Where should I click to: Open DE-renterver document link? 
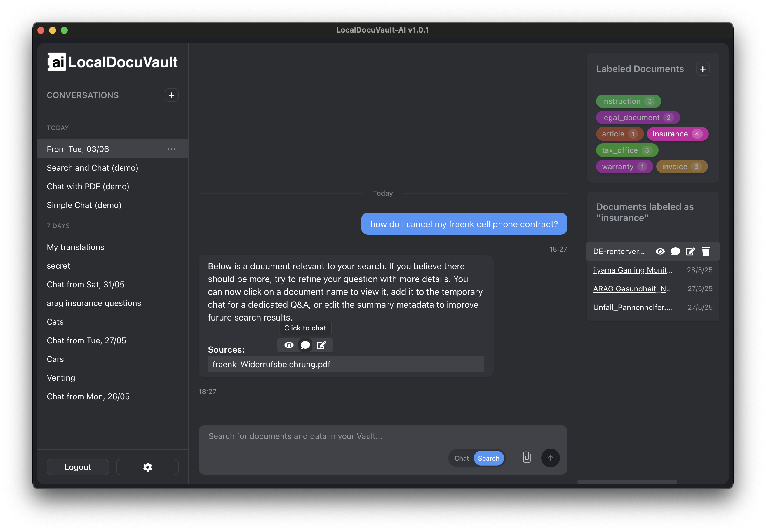619,251
